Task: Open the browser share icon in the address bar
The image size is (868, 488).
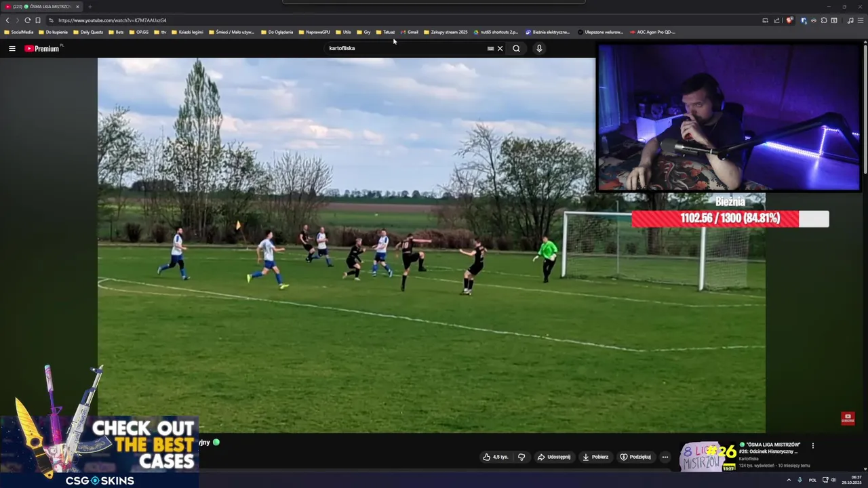Action: [x=776, y=20]
